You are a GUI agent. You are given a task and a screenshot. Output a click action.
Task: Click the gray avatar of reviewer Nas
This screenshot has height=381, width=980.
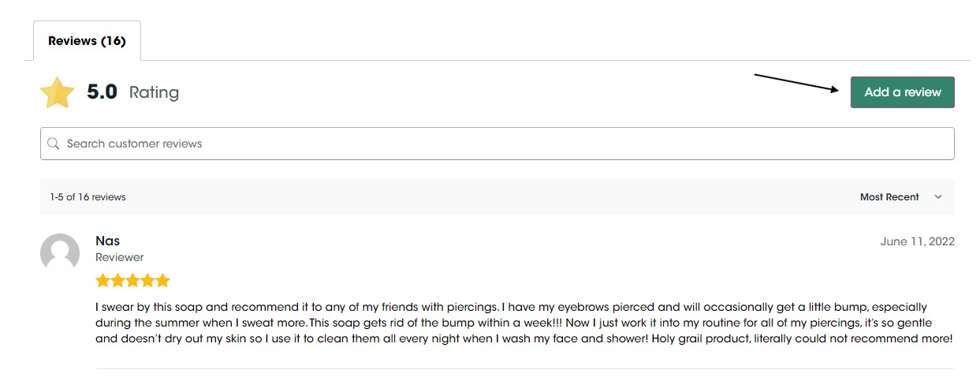tap(60, 253)
